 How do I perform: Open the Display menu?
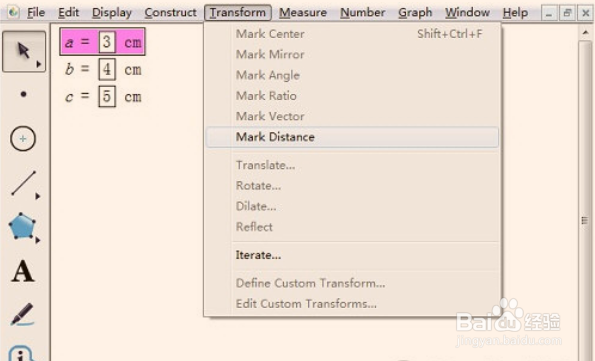tap(112, 13)
